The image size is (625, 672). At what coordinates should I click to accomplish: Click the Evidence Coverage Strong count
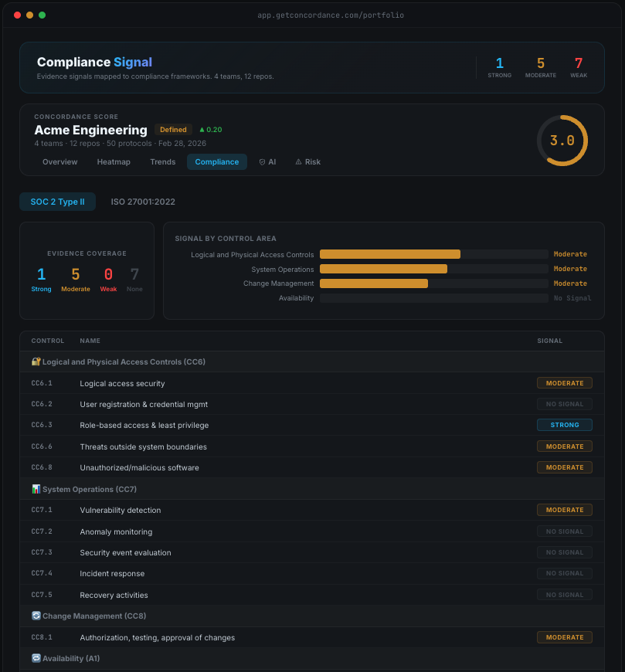pyautogui.click(x=41, y=274)
